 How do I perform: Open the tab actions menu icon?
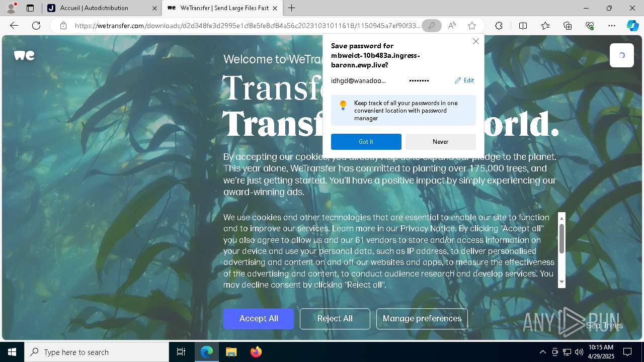pyautogui.click(x=30, y=8)
